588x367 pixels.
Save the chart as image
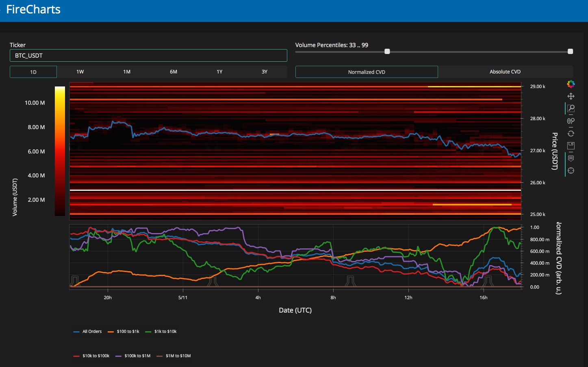pyautogui.click(x=571, y=146)
